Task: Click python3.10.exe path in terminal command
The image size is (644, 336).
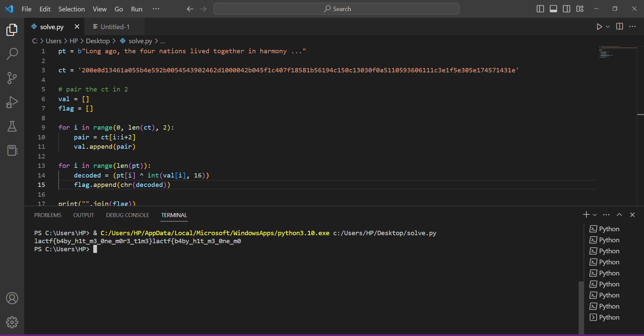Action: 215,233
